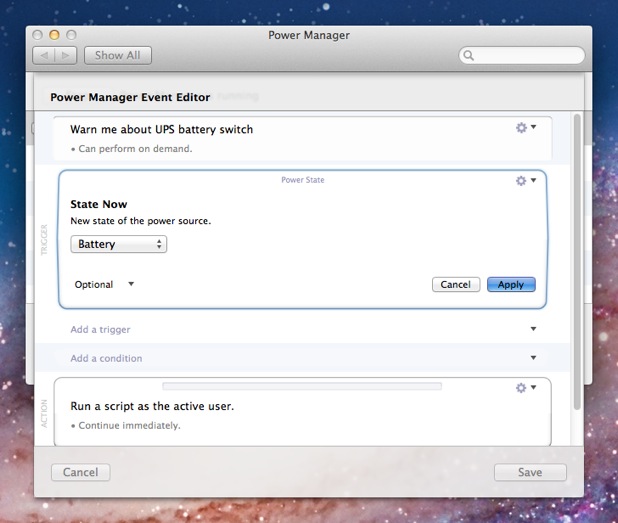The height and width of the screenshot is (523, 618).
Task: Open the Battery power state dropdown
Action: tap(119, 244)
